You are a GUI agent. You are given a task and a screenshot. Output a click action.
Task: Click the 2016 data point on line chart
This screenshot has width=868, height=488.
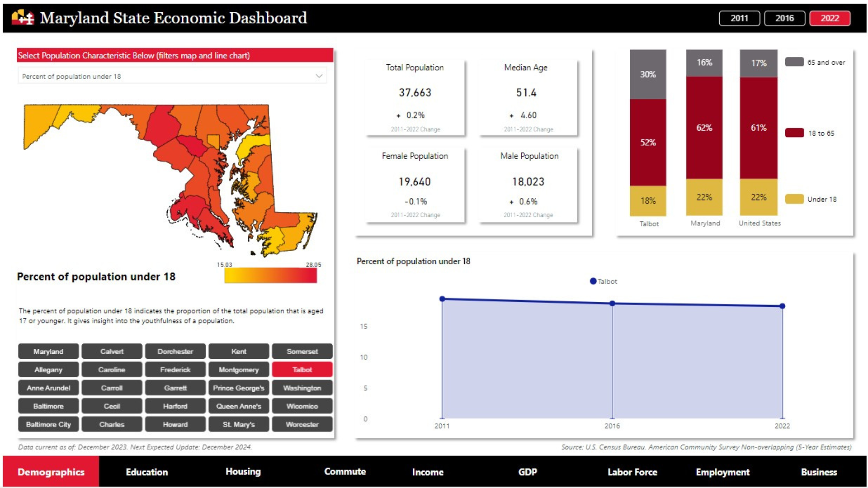pos(612,303)
